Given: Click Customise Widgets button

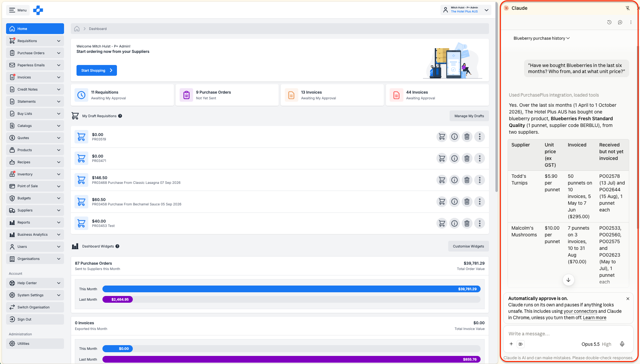Looking at the screenshot, I should pos(468,246).
